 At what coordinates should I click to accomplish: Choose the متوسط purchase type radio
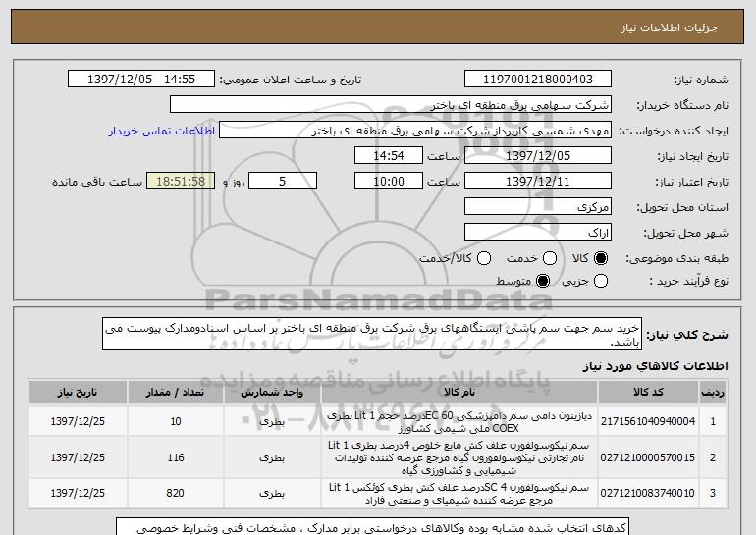click(x=543, y=281)
